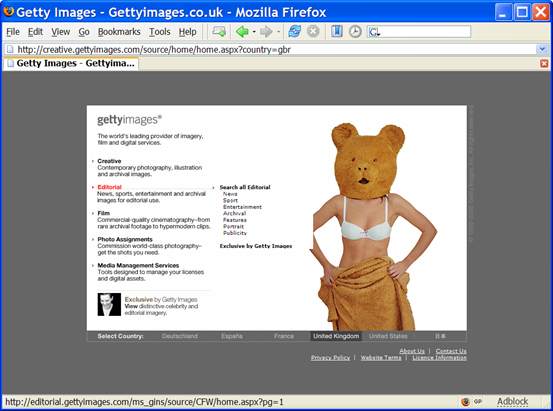Image resolution: width=553 pixels, height=411 pixels.
Task: Click the green Back arrow button
Action: coord(242,32)
